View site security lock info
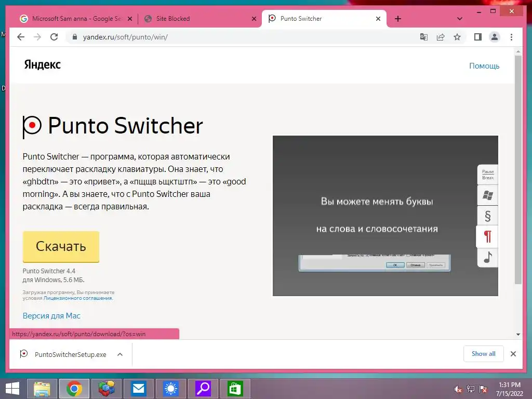532x399 pixels. coord(75,37)
